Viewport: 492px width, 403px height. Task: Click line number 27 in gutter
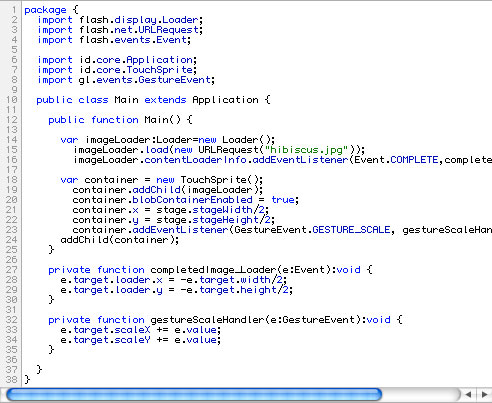11,270
